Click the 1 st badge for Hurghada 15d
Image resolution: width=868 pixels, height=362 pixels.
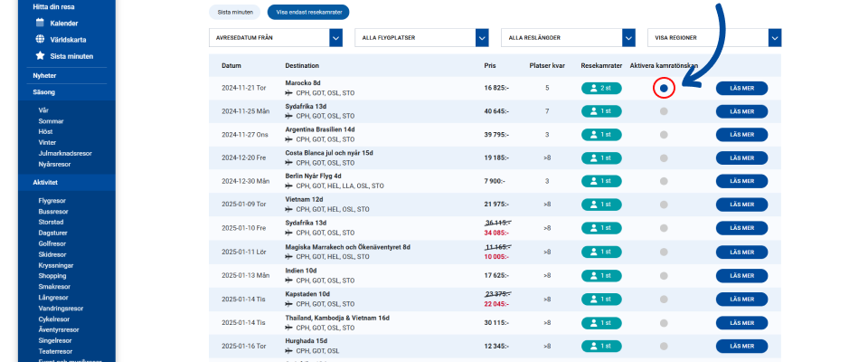[x=601, y=347]
